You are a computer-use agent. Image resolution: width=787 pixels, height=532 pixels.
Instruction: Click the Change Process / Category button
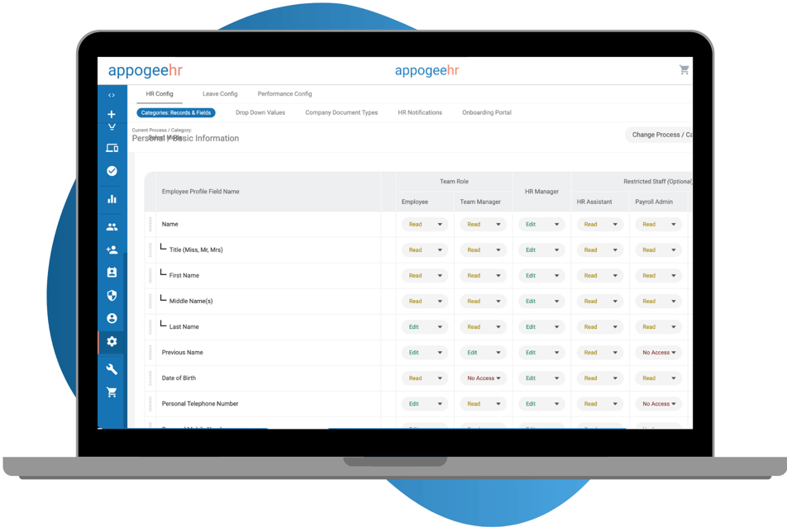661,135
